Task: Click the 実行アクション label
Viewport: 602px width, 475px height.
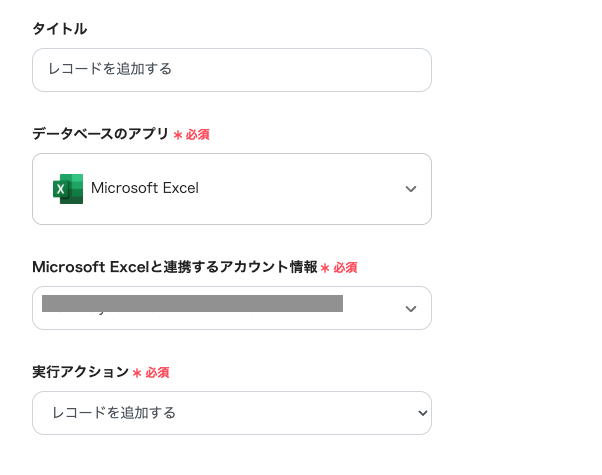Action: pyautogui.click(x=80, y=372)
